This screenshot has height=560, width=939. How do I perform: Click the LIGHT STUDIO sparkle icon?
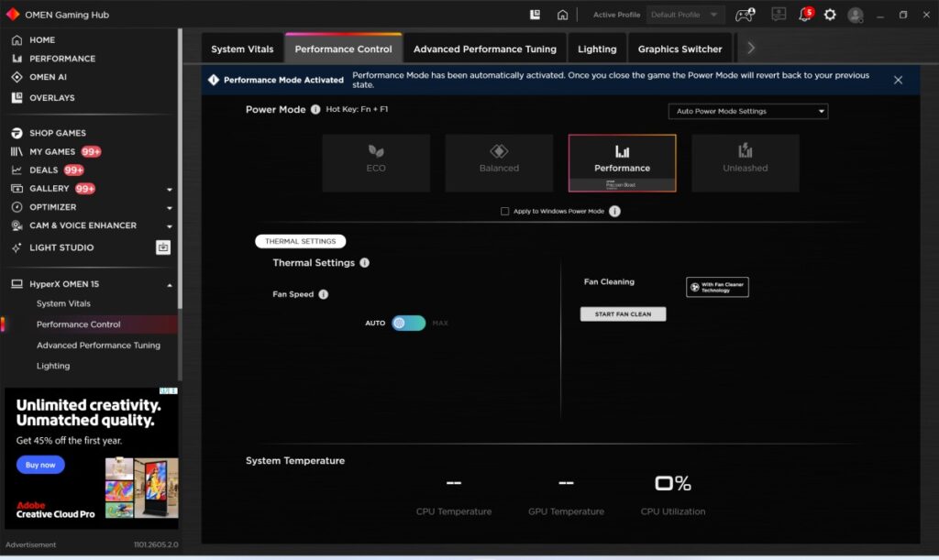click(17, 247)
